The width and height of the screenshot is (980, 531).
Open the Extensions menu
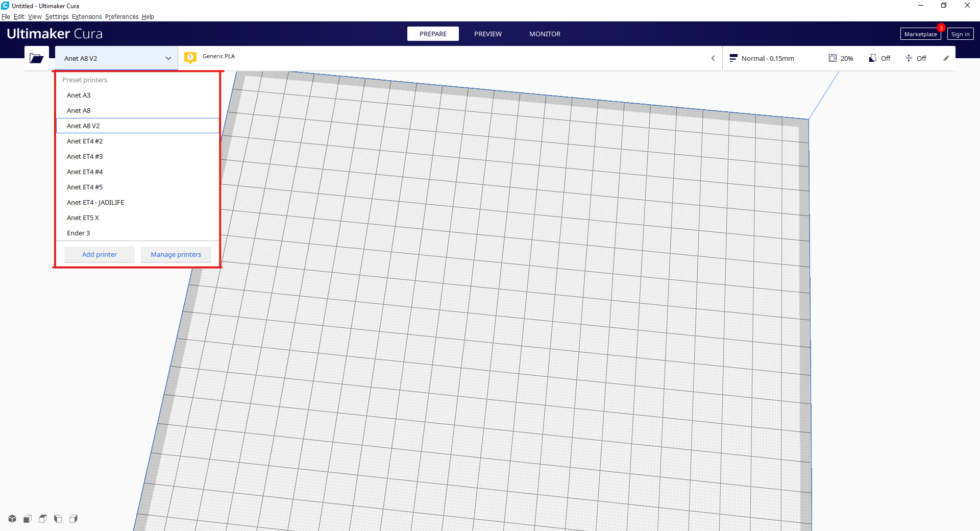[87, 17]
